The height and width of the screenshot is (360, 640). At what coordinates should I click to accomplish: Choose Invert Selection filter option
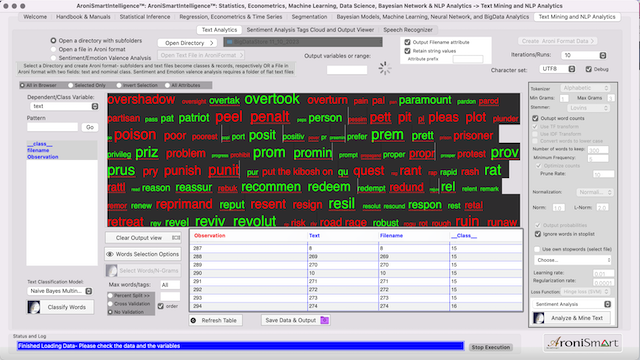pos(119,85)
